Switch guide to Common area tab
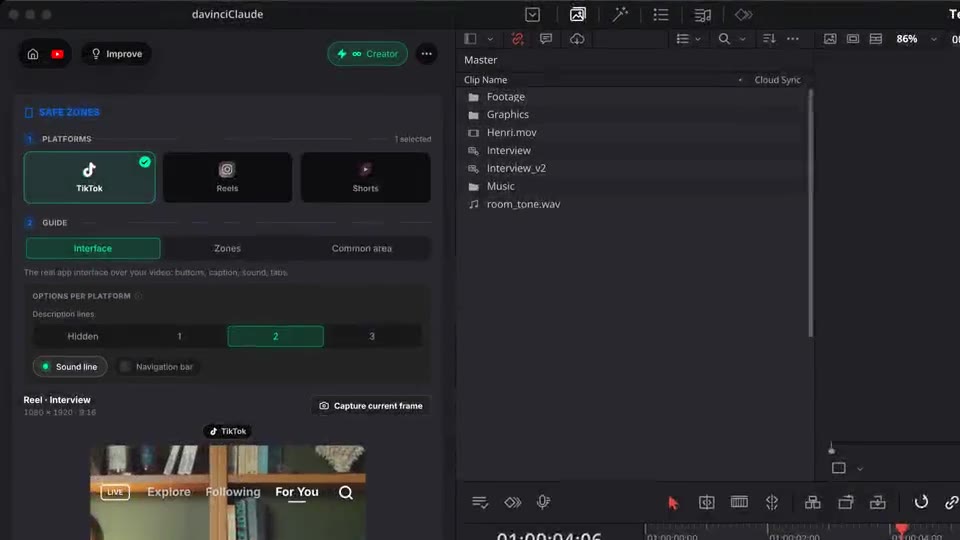This screenshot has height=540, width=960. 362,249
